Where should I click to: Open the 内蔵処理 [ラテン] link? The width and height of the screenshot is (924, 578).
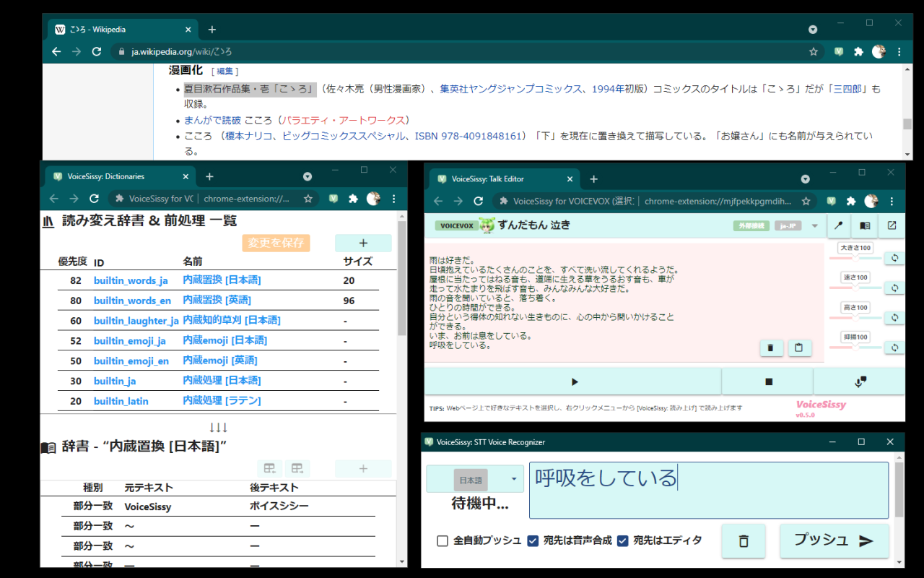(x=222, y=400)
